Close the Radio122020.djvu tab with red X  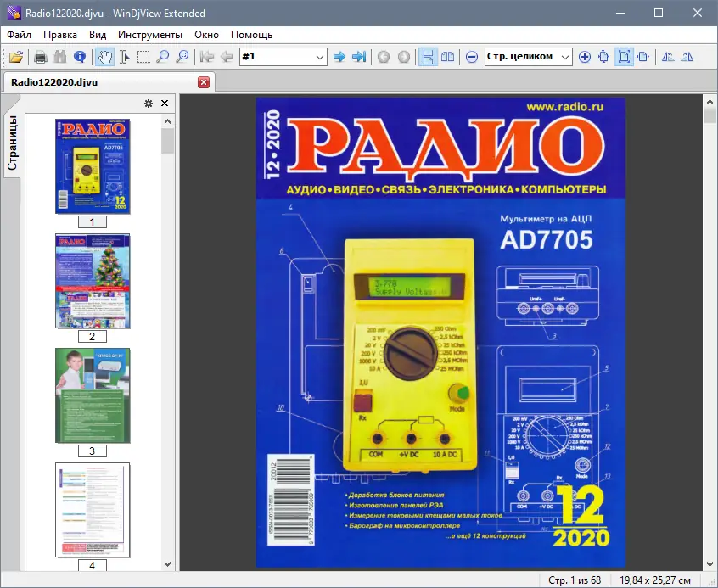(204, 82)
